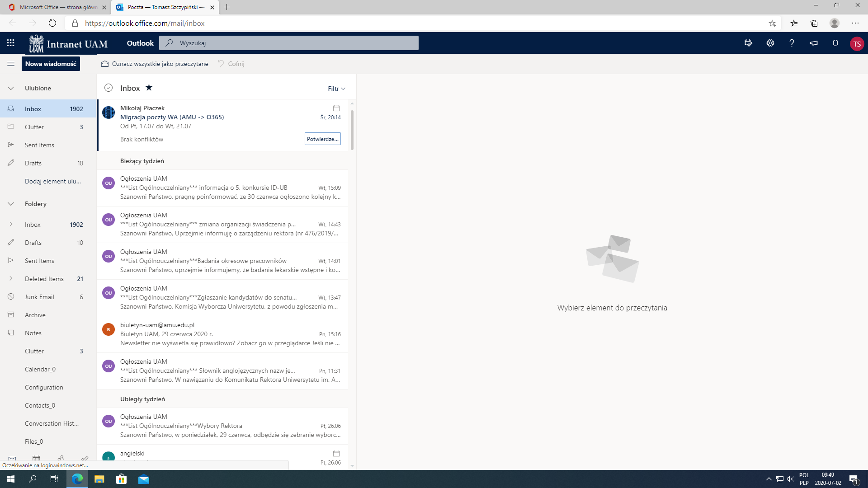Toggle the select-all circle beside Inbox

108,88
